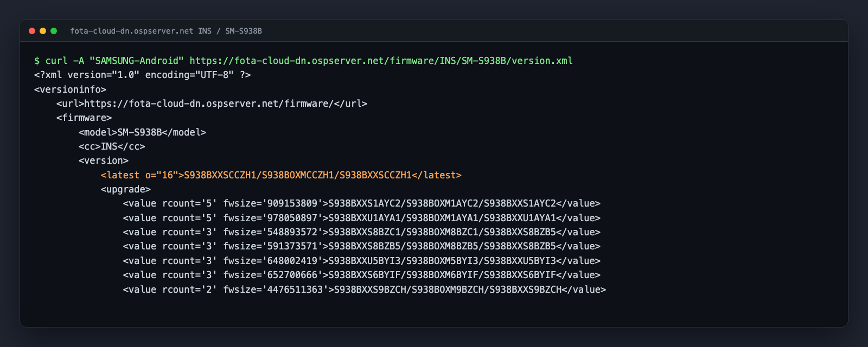Click the orange latest o="16" line
This screenshot has width=868, height=347.
(x=281, y=175)
